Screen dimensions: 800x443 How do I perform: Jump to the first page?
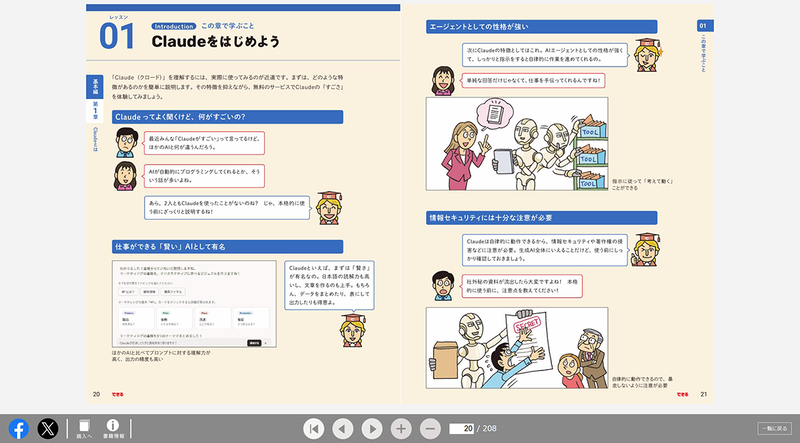coord(313,429)
